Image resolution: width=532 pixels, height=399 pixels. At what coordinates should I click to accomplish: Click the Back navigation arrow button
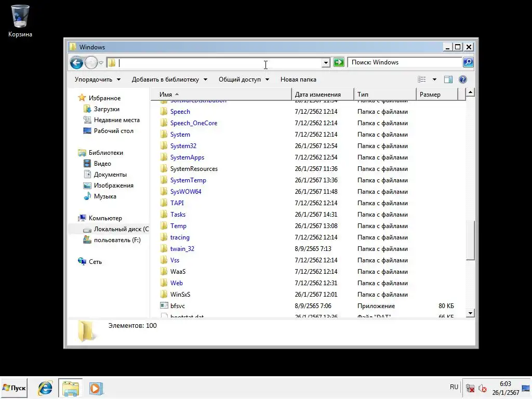(x=77, y=62)
